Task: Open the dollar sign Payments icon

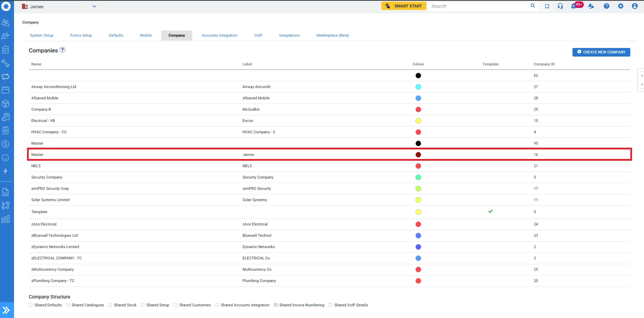Action: point(5,144)
